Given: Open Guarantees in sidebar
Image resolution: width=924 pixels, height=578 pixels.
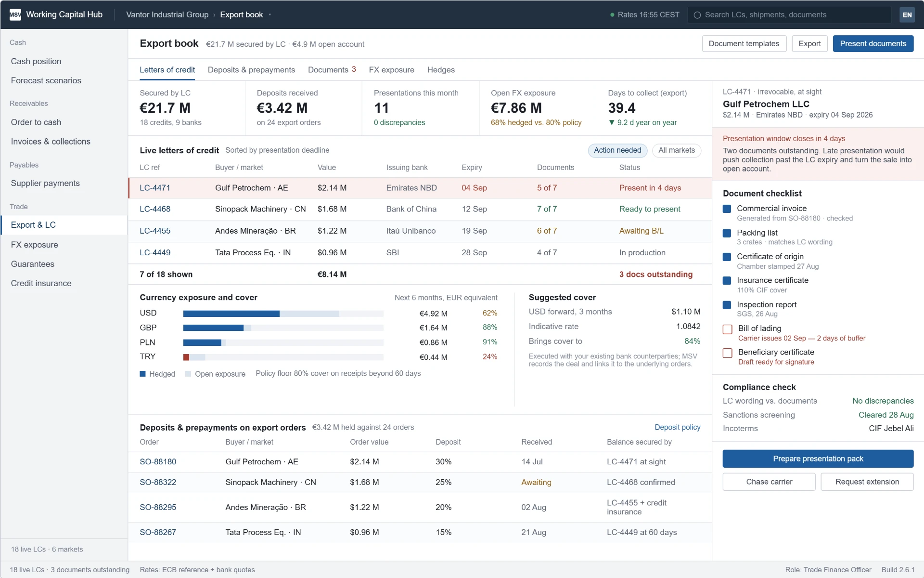Looking at the screenshot, I should click(64, 264).
